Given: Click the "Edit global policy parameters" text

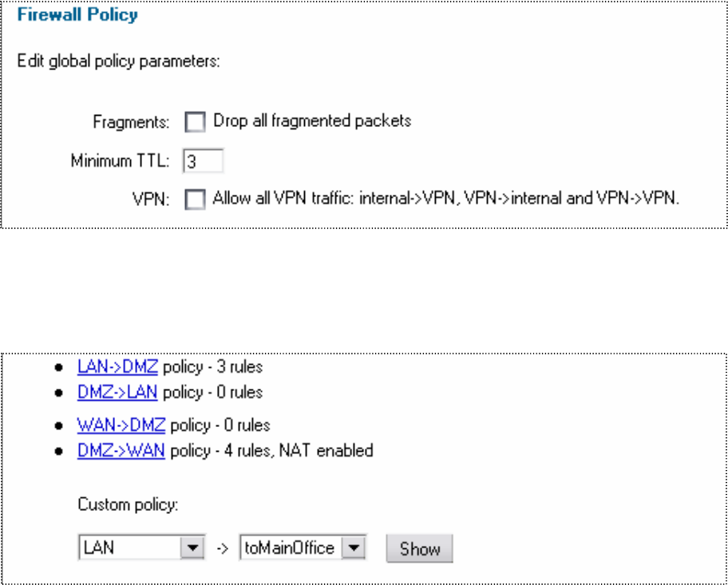Looking at the screenshot, I should tap(118, 61).
